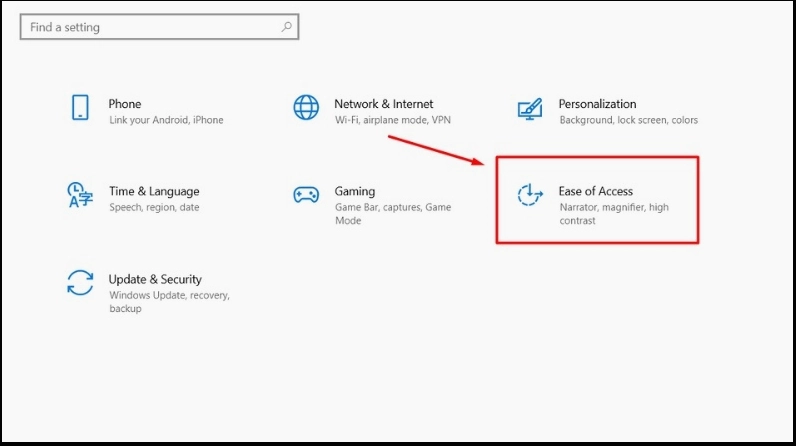
Task: Click 'Background, lock screen, colors' description
Action: [x=628, y=120]
